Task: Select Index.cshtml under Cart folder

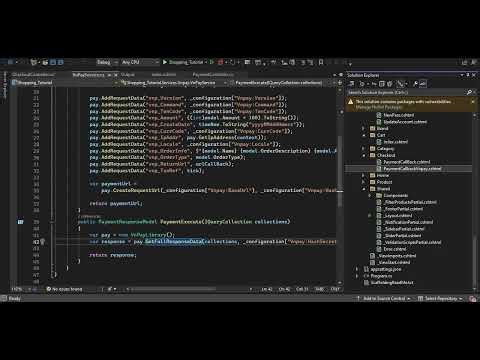Action: tap(395, 142)
